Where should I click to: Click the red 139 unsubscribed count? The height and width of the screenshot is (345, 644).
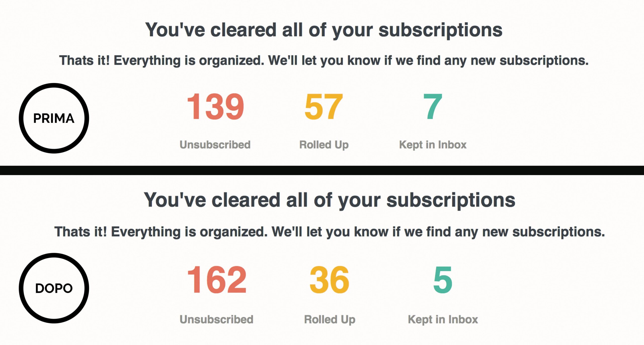[x=215, y=106]
